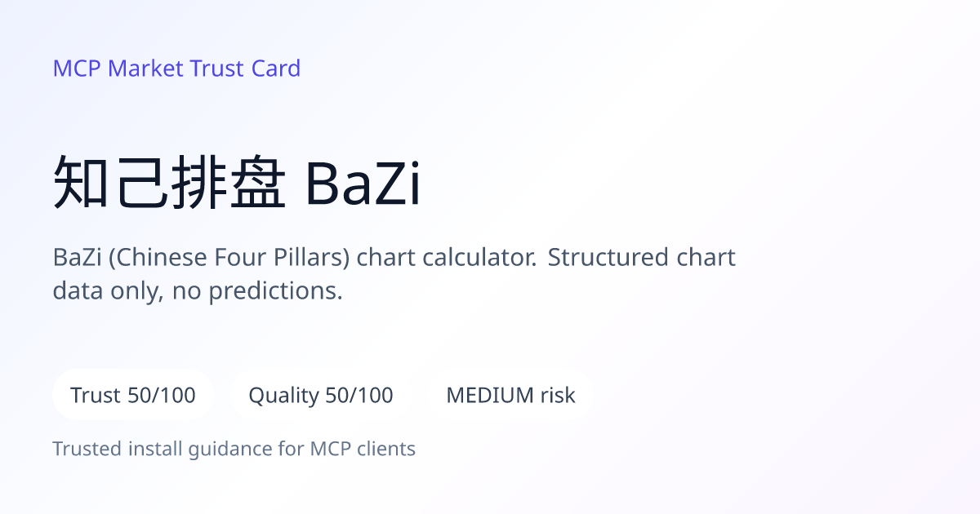Click the BaZi chart calculator description paragraph

tap(394, 274)
